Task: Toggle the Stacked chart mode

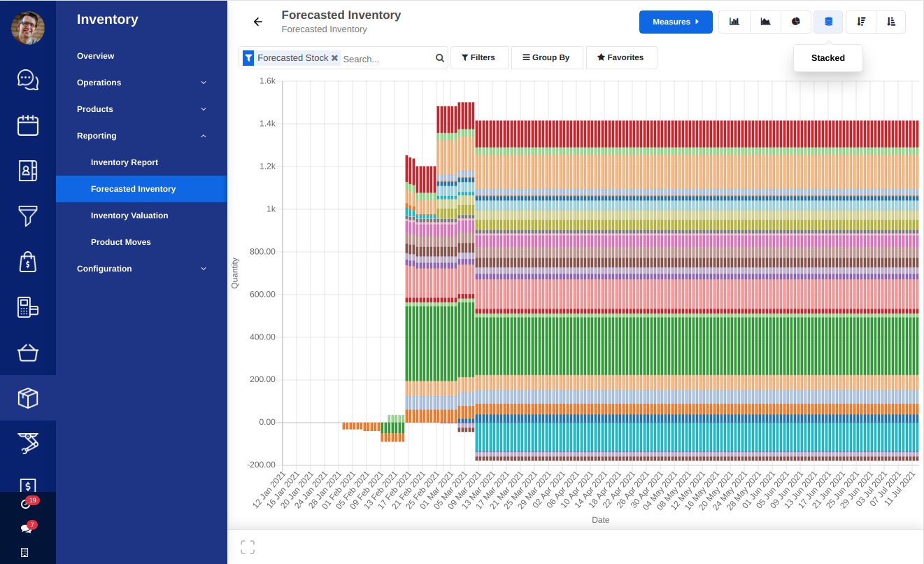Action: tap(827, 22)
